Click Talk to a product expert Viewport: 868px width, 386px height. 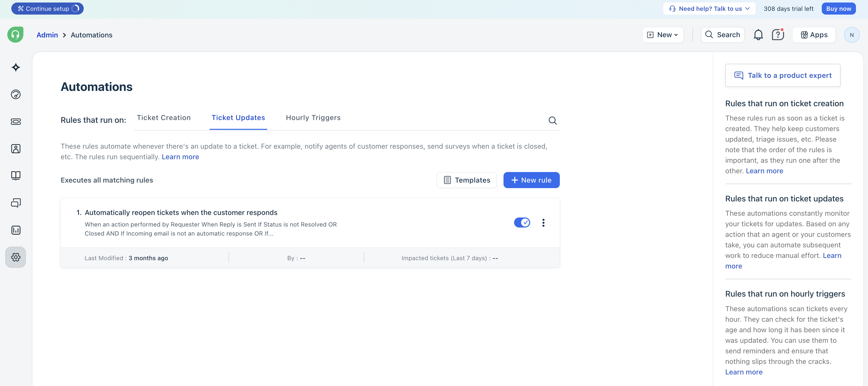point(783,75)
